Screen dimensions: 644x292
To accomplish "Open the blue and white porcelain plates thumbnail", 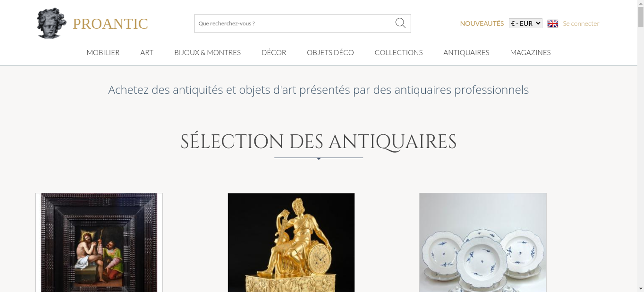I will pos(483,242).
